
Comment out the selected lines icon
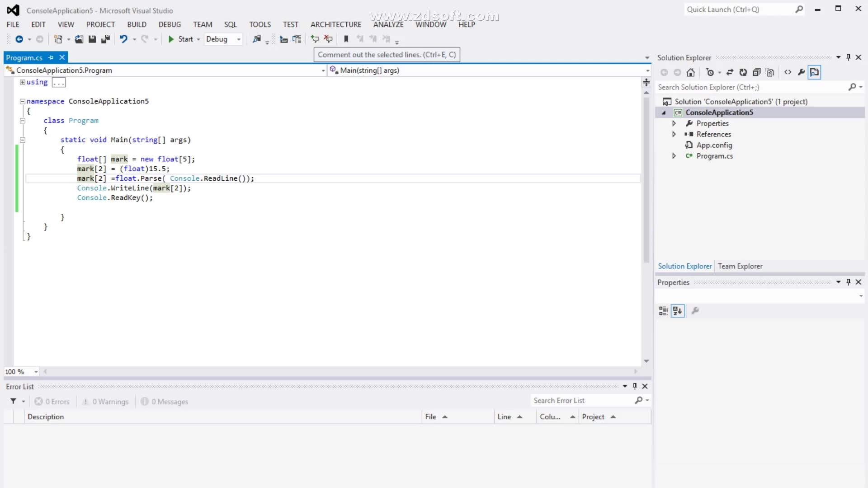(315, 39)
